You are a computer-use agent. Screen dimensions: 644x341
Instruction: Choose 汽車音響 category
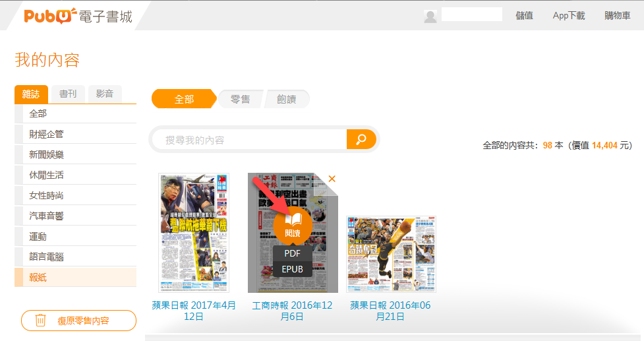76,216
